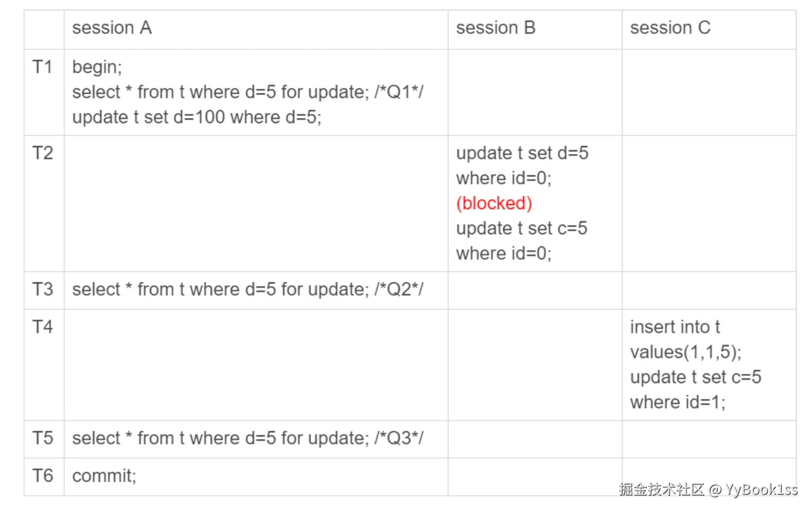Click the Q2 select query in T3
This screenshot has width=812, height=512.
pos(248,290)
